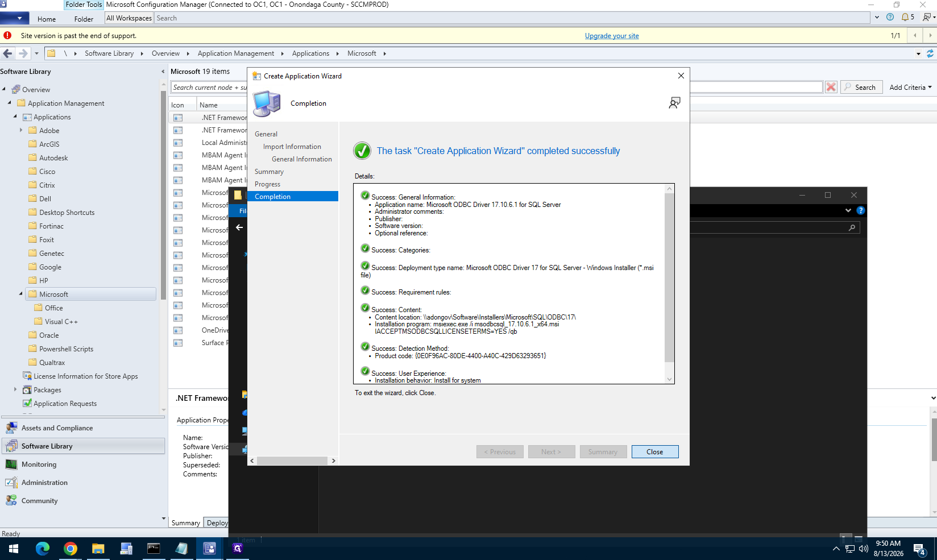Viewport: 937px width, 560px height.
Task: Select the Powershell Scripts folder
Action: [66, 349]
